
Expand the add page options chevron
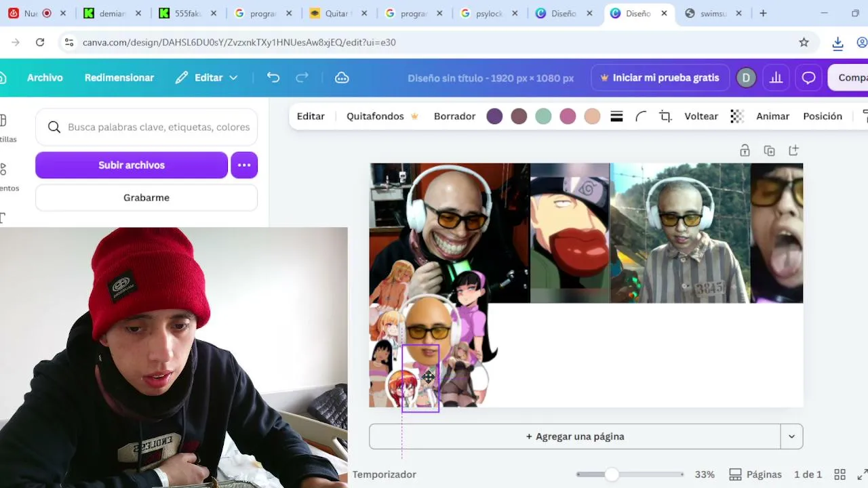pyautogui.click(x=791, y=436)
